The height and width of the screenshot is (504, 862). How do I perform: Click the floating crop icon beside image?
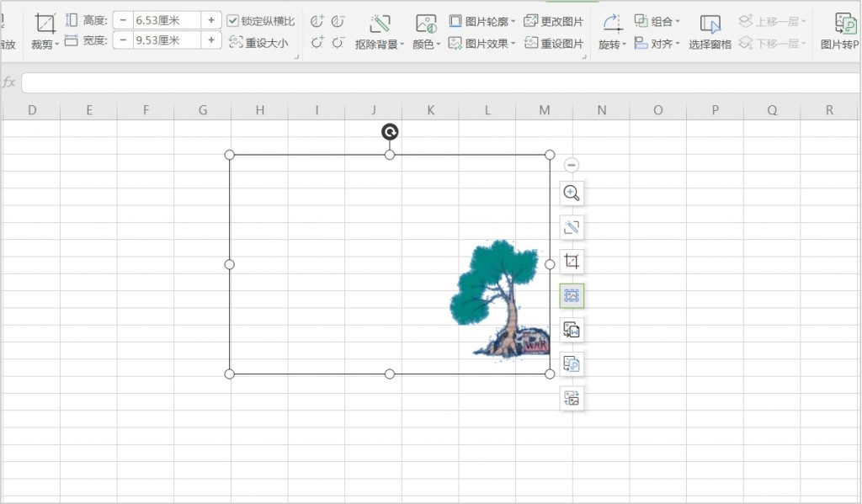(572, 261)
